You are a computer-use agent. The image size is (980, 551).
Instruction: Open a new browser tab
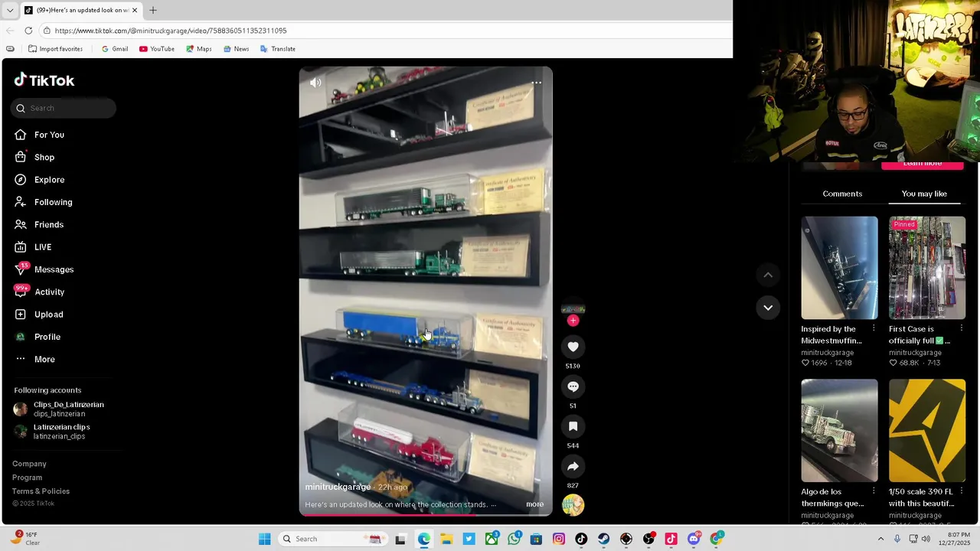pos(153,10)
